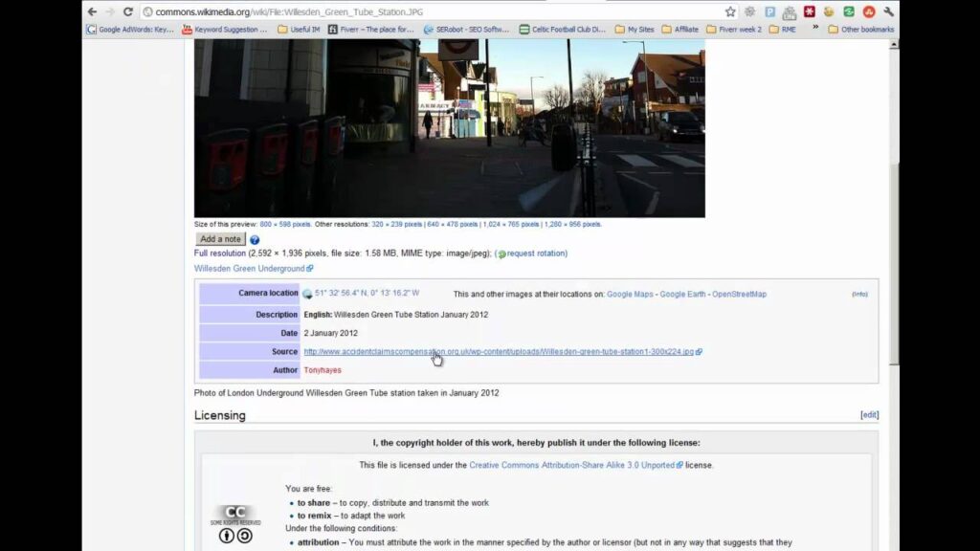Bookmark this page with the star icon
Viewport: 980px width, 551px height.
(730, 11)
